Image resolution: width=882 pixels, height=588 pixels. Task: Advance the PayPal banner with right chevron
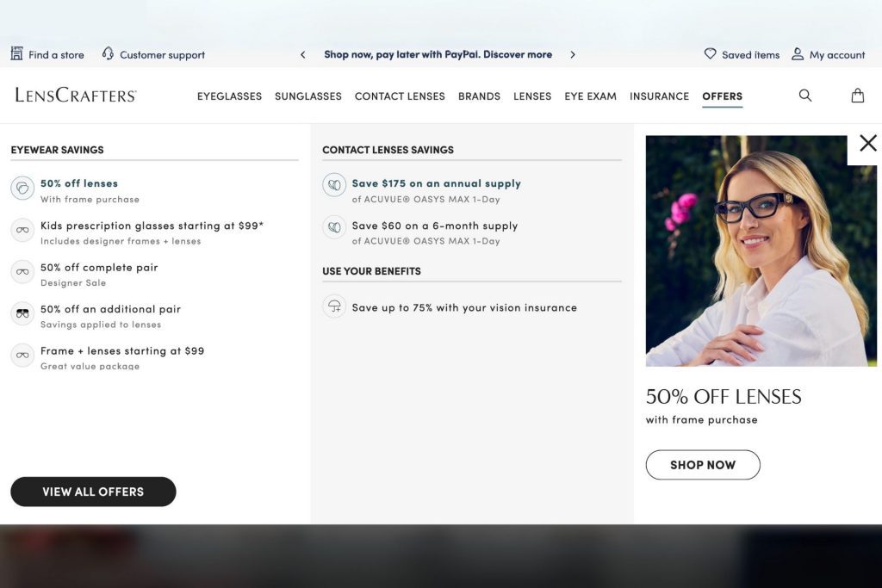coord(573,53)
